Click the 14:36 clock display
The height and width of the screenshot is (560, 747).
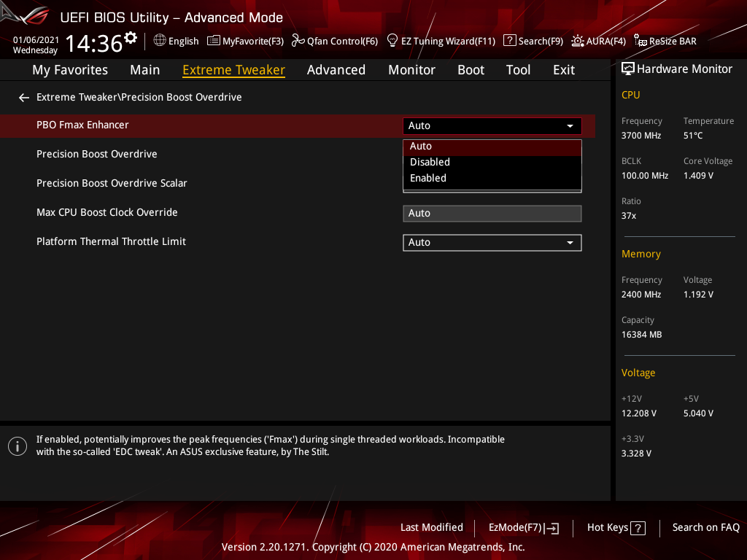(x=94, y=44)
